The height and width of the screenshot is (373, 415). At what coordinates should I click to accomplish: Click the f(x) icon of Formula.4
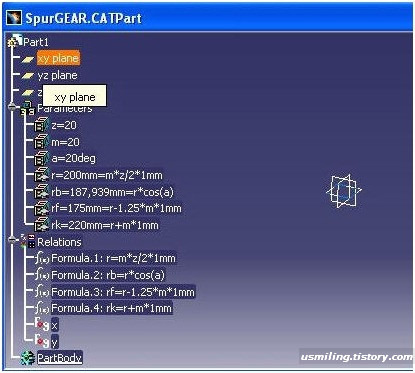coord(42,308)
